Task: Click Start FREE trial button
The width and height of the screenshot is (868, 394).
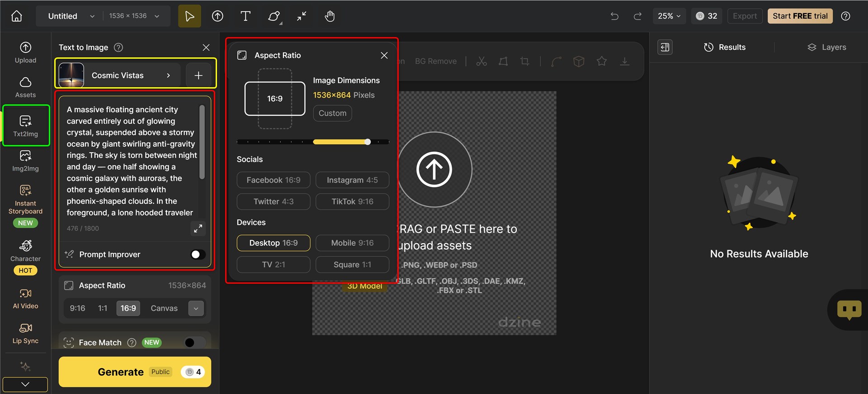Action: (x=800, y=16)
